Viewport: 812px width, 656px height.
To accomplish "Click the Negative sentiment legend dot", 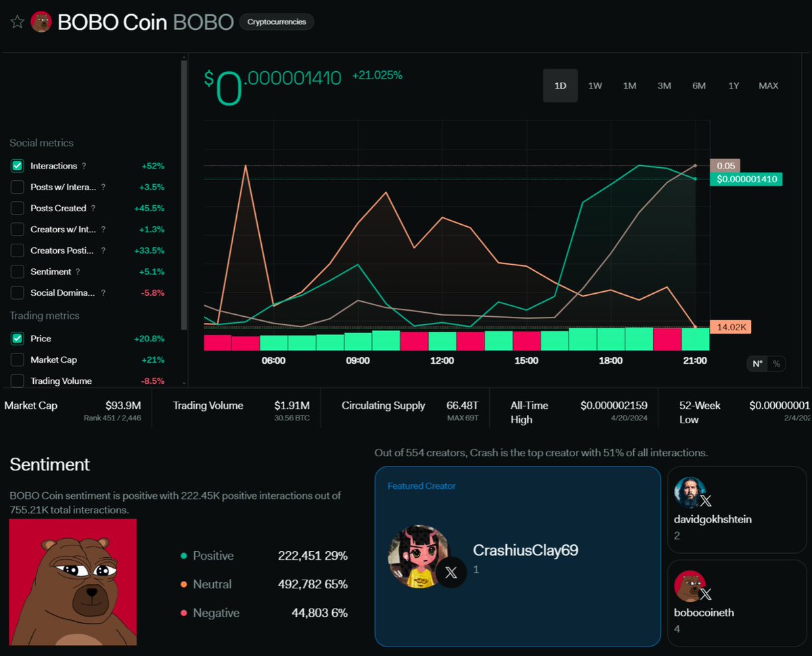I will point(183,613).
